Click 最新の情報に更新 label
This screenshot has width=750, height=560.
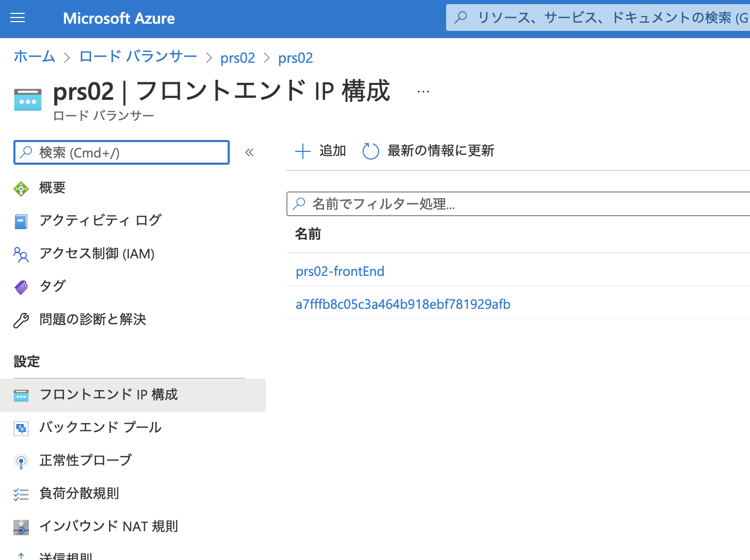441,151
